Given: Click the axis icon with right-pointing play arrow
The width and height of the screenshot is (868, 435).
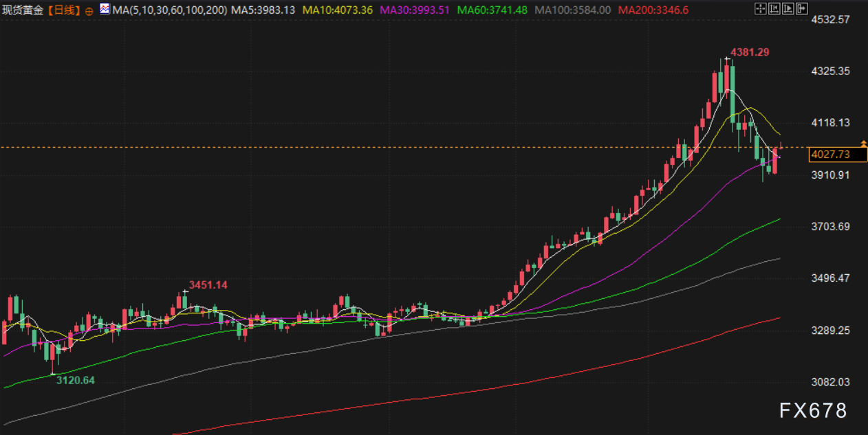Looking at the screenshot, I should 787,9.
